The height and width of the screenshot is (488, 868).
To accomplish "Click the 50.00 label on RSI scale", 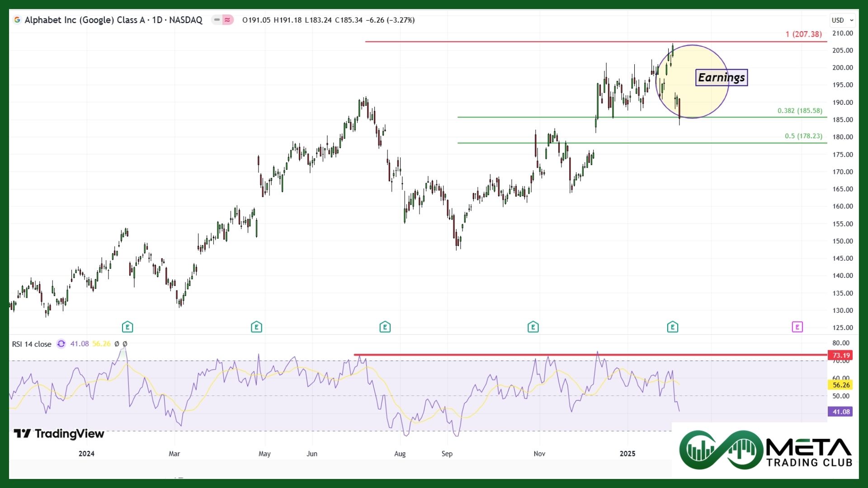I will point(841,396).
